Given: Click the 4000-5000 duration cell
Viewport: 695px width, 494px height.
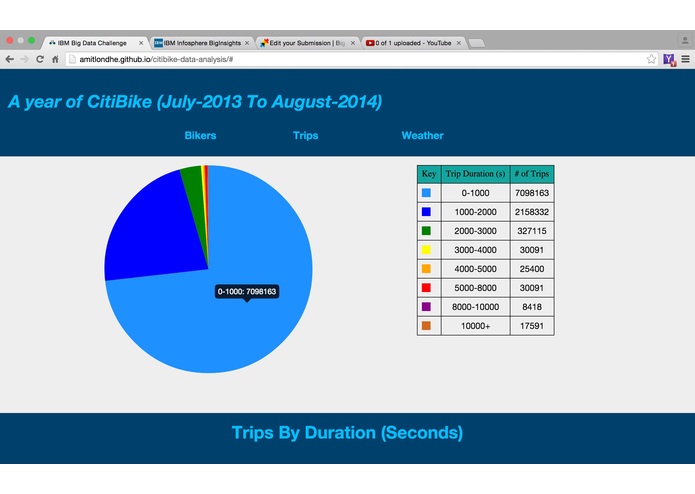Looking at the screenshot, I should tap(476, 269).
